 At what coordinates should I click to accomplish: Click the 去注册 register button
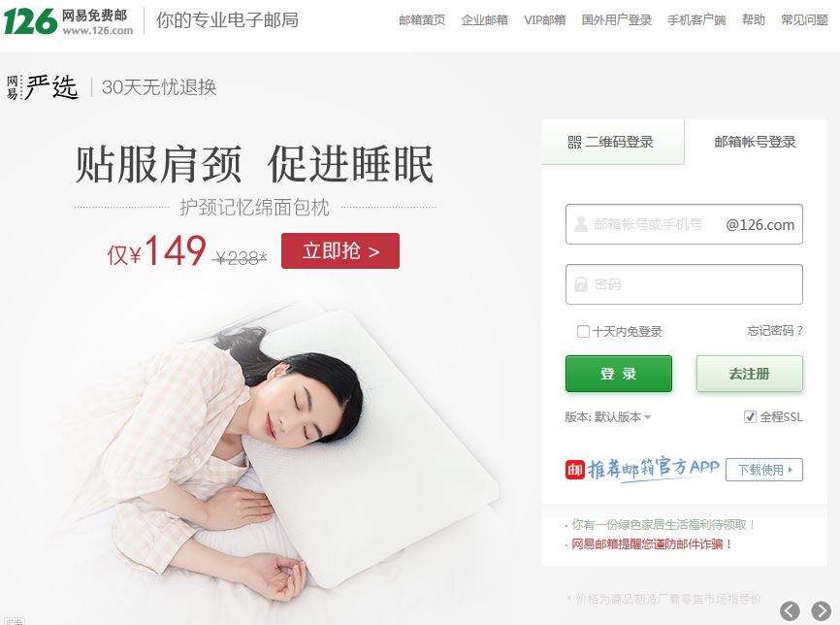click(750, 374)
